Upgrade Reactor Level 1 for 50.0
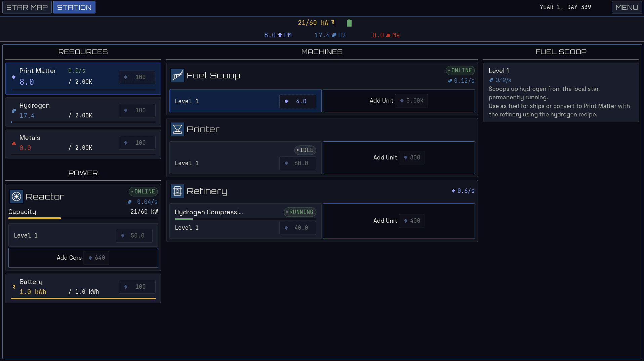The image size is (644, 361). (134, 236)
